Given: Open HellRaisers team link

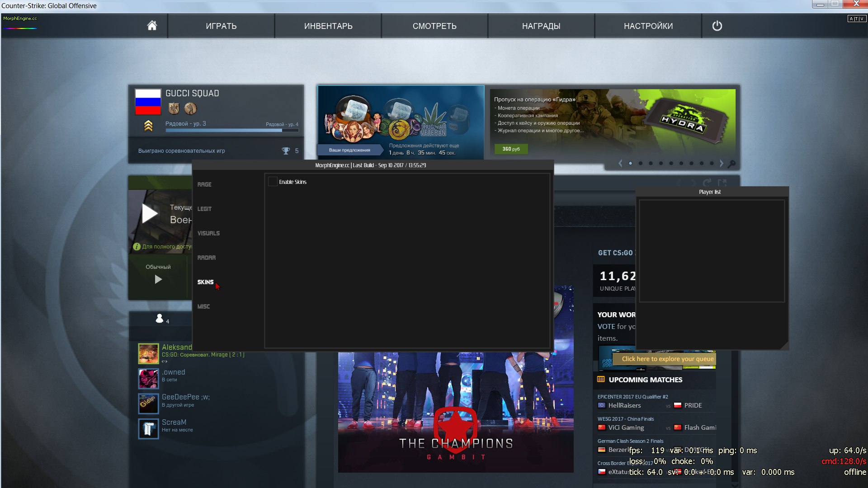Looking at the screenshot, I should 624,405.
